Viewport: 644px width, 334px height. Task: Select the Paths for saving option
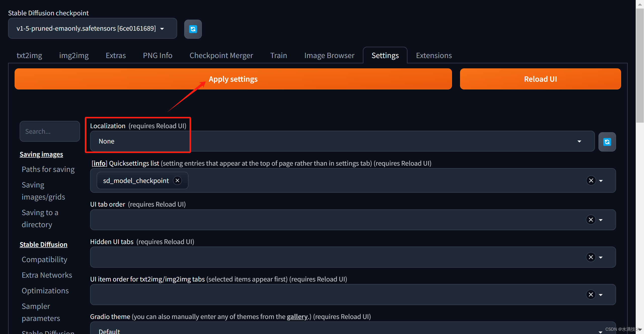(48, 169)
